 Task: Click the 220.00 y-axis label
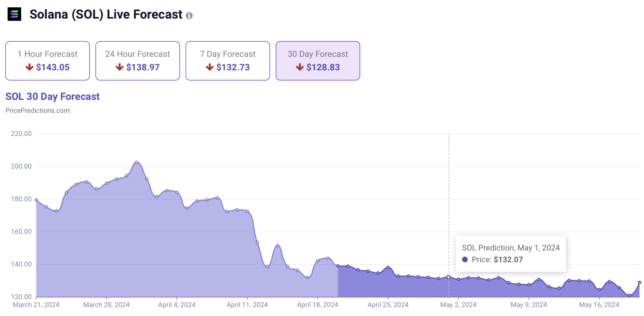click(21, 134)
